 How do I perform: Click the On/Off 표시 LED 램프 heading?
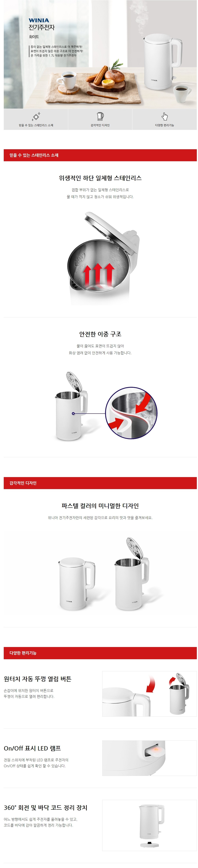pyautogui.click(x=32, y=748)
